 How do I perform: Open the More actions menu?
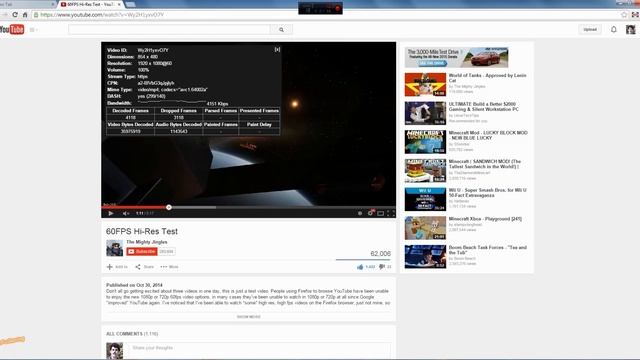tap(169, 267)
